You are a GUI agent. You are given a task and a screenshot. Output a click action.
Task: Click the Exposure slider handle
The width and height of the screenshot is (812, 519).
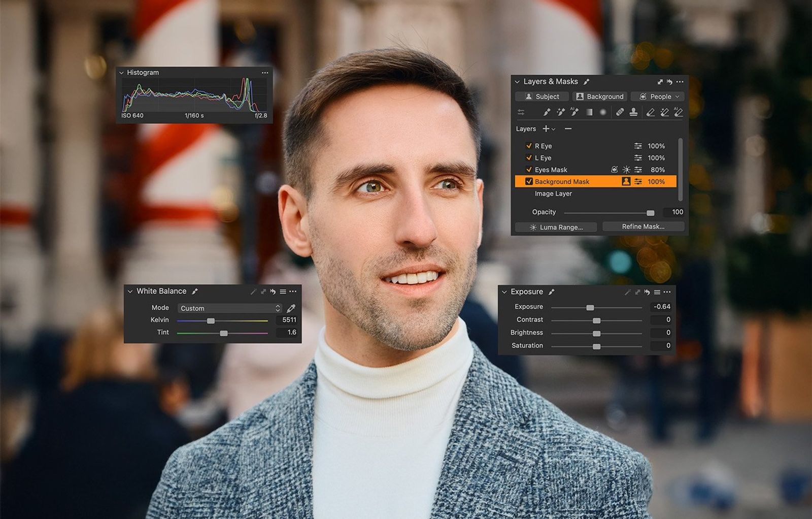[590, 308]
